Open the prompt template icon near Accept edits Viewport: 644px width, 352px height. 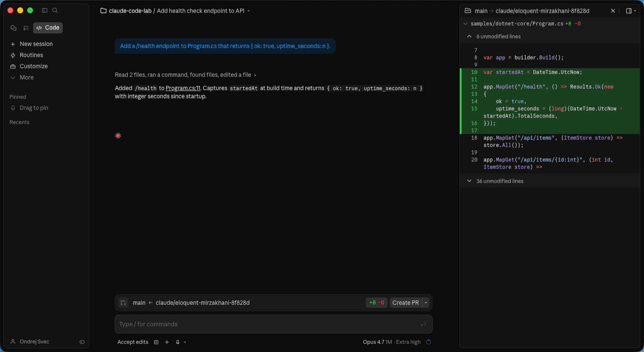pyautogui.click(x=156, y=342)
